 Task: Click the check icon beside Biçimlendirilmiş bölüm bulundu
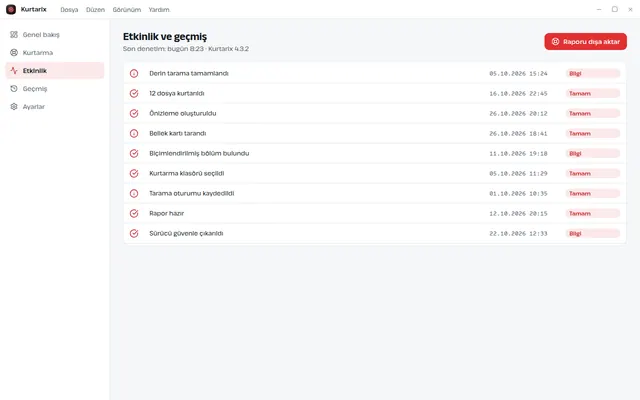coord(134,153)
